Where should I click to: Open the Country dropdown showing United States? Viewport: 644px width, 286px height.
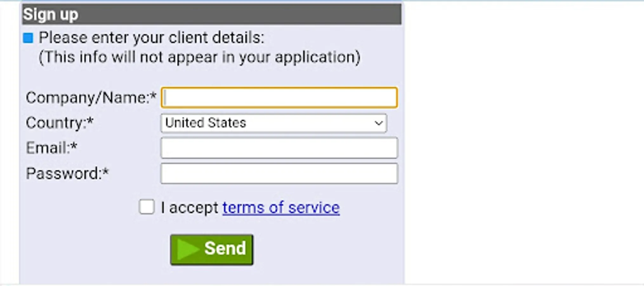[x=273, y=123]
